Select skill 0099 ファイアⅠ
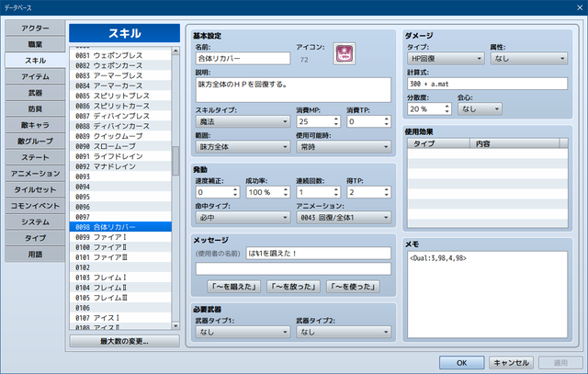Image resolution: width=588 pixels, height=374 pixels. (120, 237)
